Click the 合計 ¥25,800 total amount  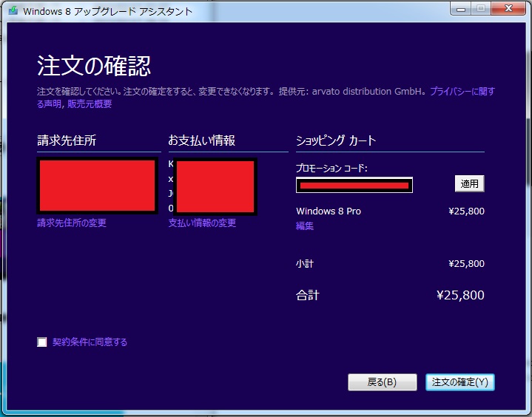click(x=460, y=295)
